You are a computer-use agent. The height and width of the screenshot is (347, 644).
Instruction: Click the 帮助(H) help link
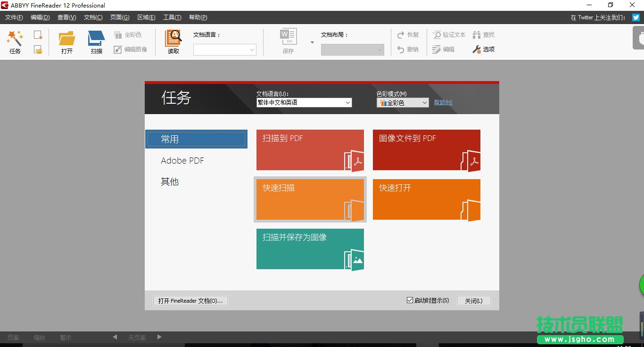pyautogui.click(x=442, y=102)
